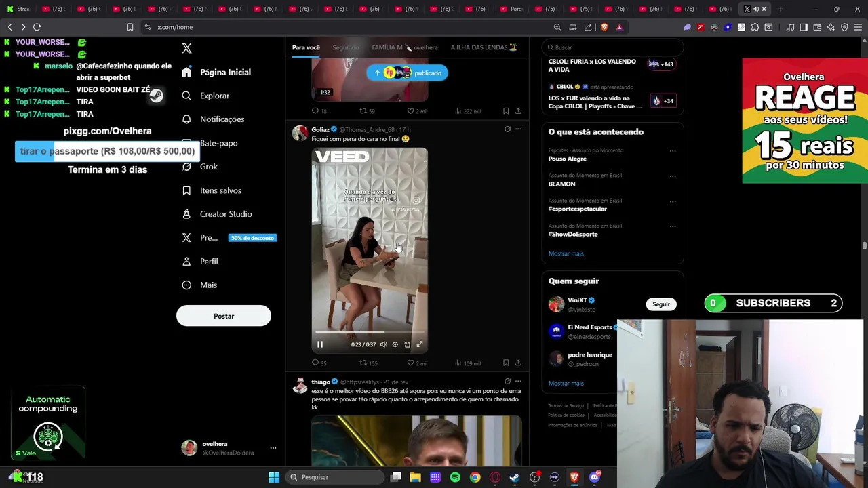Seek on the video progress bar

370,333
